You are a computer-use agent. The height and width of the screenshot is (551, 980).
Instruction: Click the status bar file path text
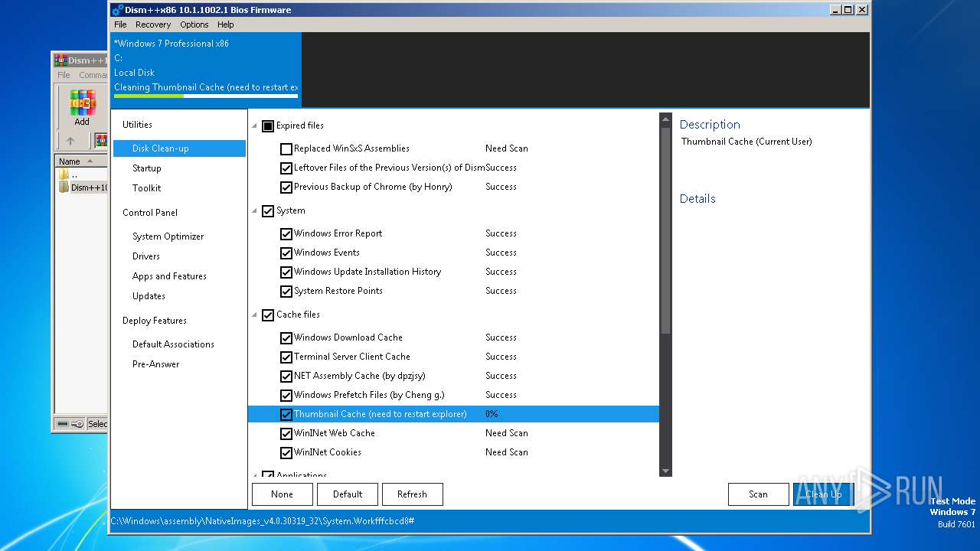(x=263, y=521)
